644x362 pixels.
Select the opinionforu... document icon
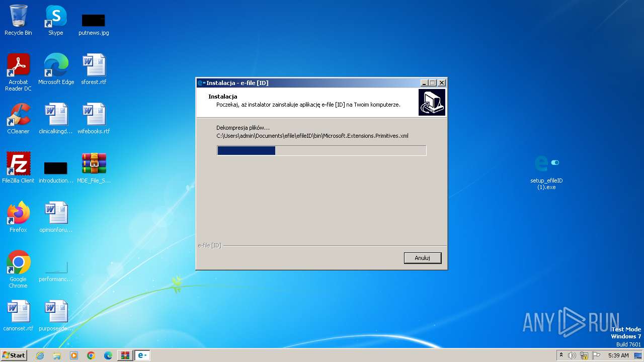point(56,217)
